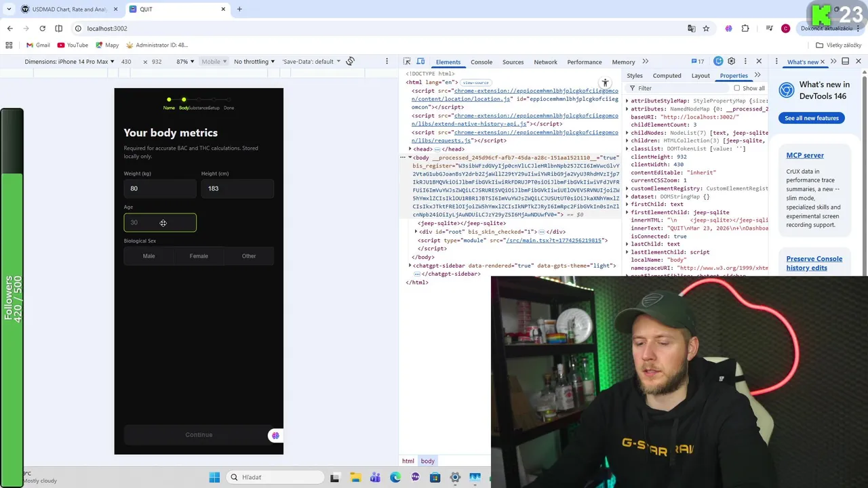
Task: Open a new browser tab
Action: pyautogui.click(x=239, y=9)
